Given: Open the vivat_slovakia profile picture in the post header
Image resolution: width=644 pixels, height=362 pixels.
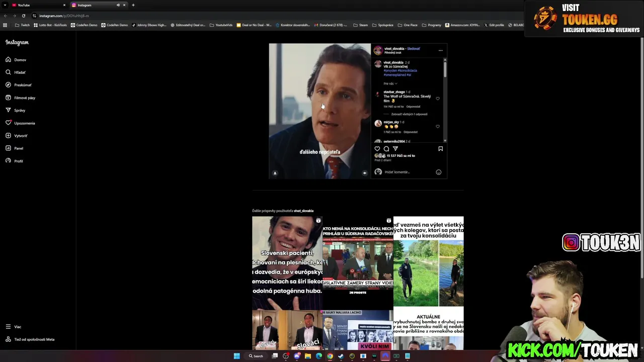Looking at the screenshot, I should coord(378,50).
